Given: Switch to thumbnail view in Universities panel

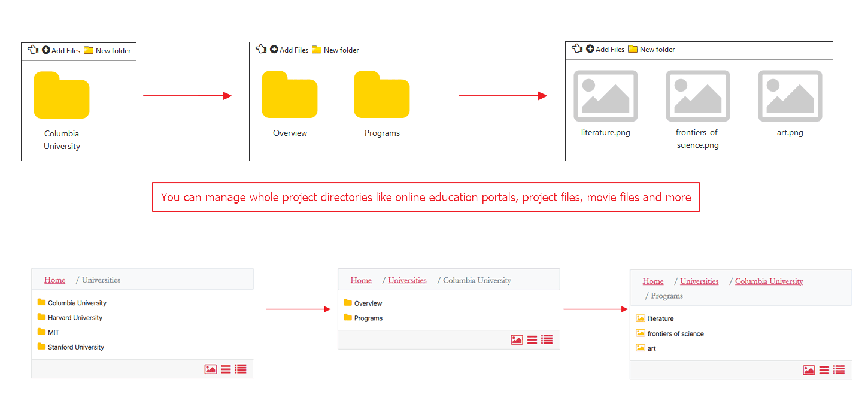Looking at the screenshot, I should tap(210, 369).
